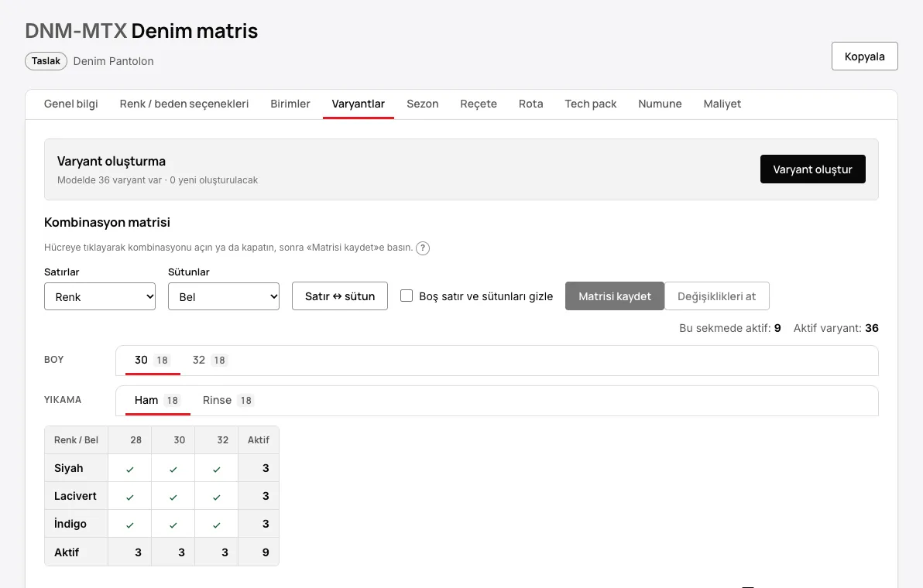The image size is (923, 588).
Task: Click the Siyah row header
Action: 77,469
